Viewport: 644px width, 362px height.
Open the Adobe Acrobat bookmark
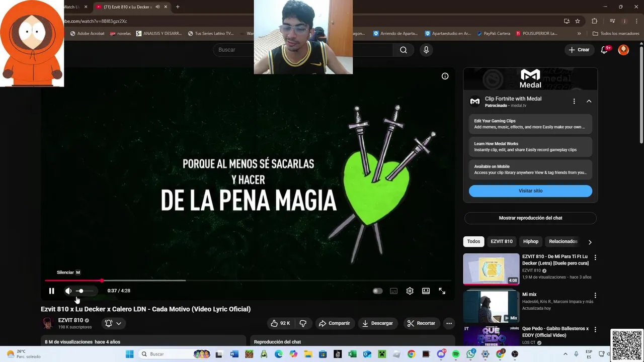click(87, 34)
